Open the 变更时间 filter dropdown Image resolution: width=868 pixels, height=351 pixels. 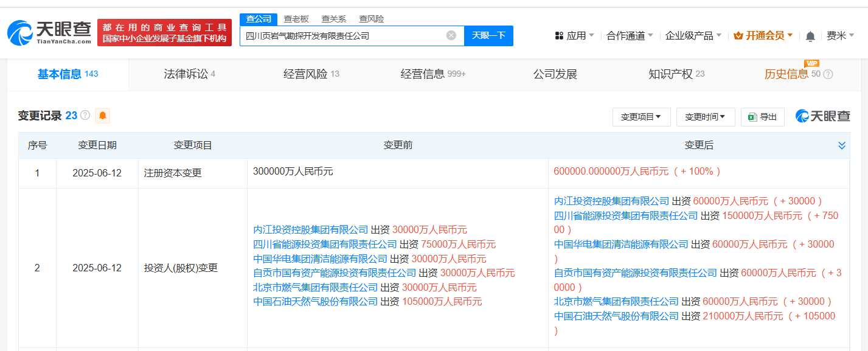click(706, 117)
